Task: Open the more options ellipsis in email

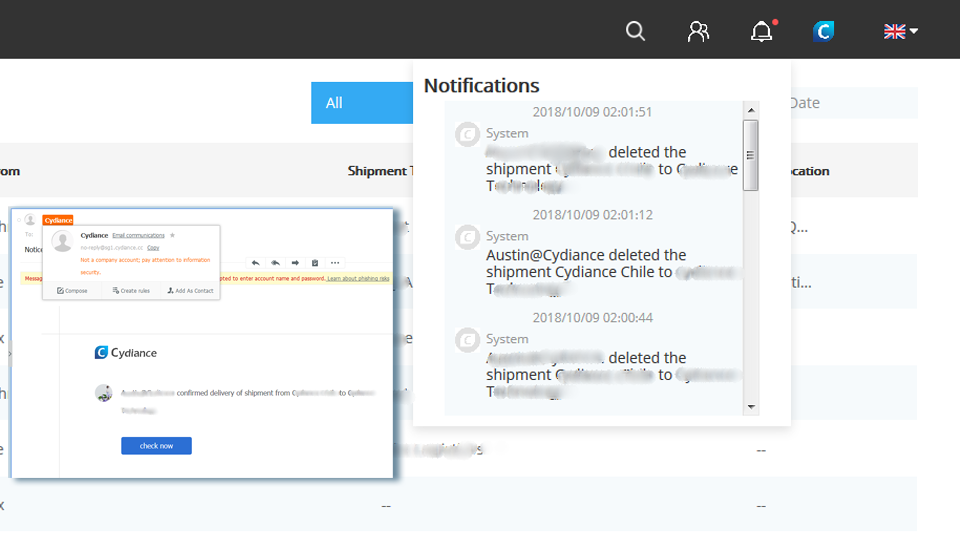Action: (x=335, y=263)
